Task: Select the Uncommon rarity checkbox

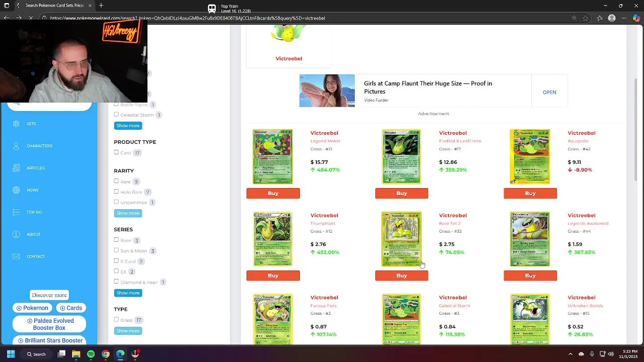Action: 116,202
